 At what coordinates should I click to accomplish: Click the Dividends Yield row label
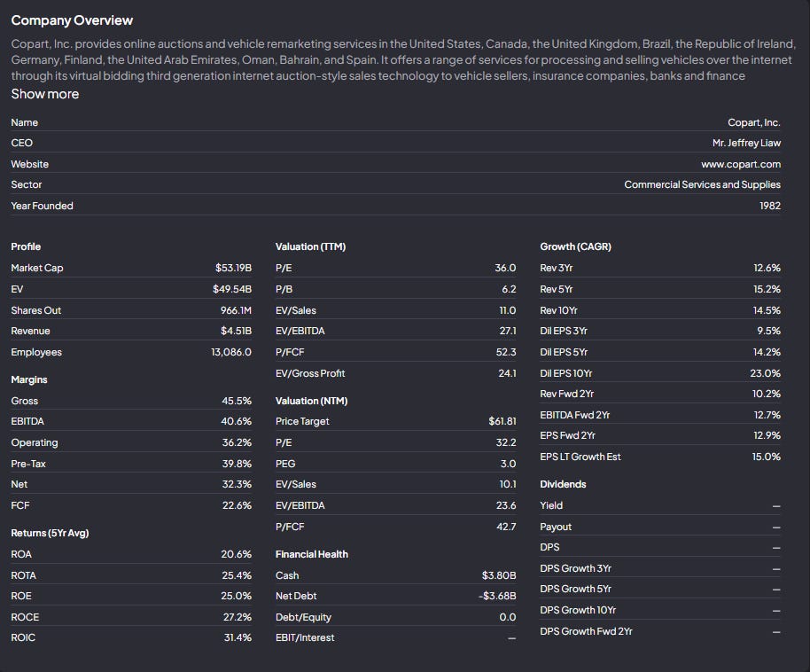(x=551, y=505)
